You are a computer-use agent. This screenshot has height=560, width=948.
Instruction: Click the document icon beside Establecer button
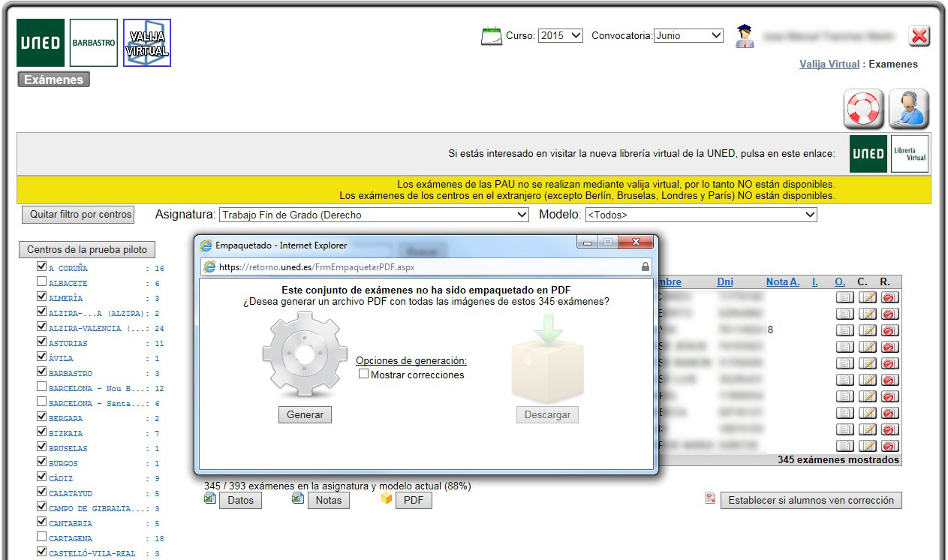[x=710, y=498]
